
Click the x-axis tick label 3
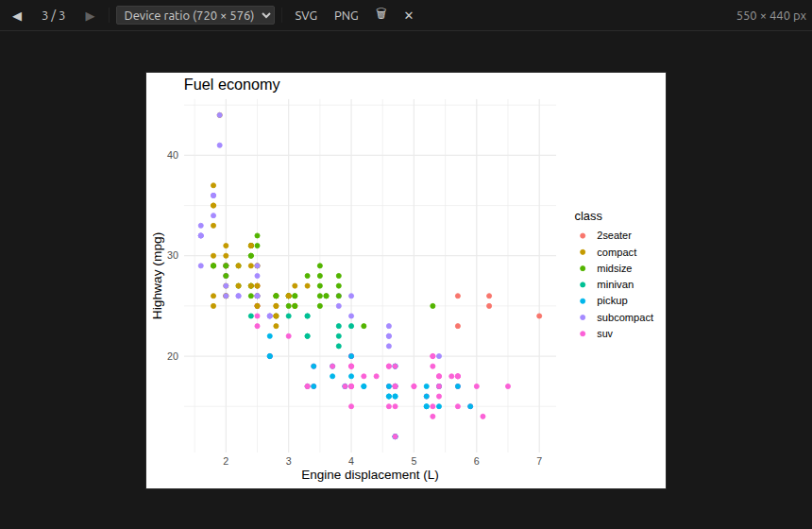point(288,461)
